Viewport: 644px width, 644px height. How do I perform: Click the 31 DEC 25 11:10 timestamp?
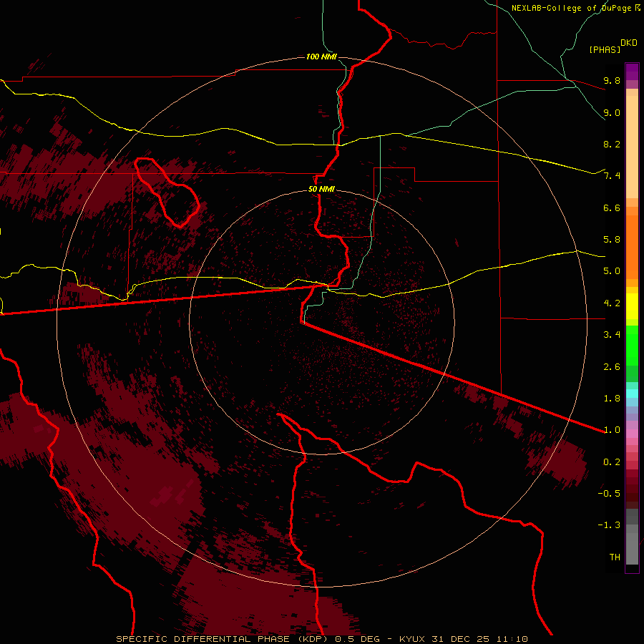tap(479, 639)
